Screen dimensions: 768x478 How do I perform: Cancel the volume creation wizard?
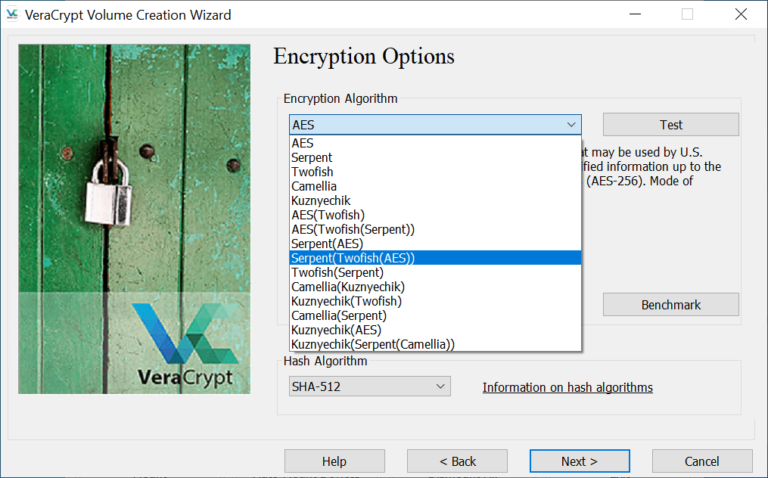coord(702,461)
